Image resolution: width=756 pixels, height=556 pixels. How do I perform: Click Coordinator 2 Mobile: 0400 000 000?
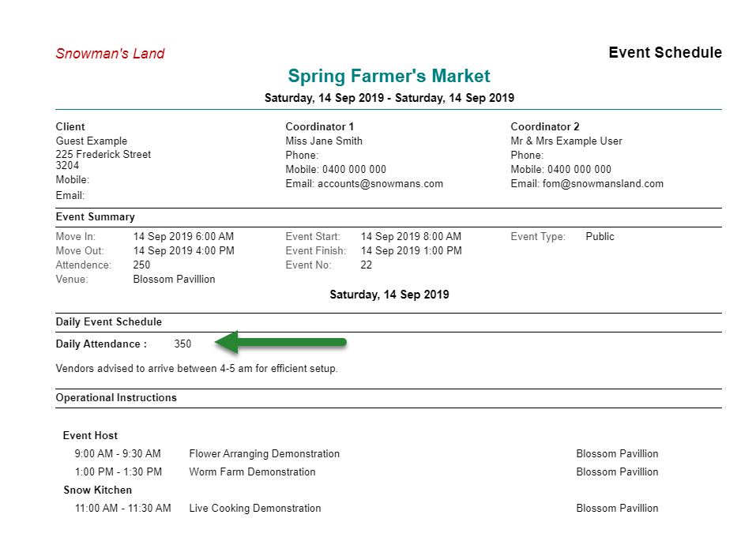pyautogui.click(x=561, y=169)
